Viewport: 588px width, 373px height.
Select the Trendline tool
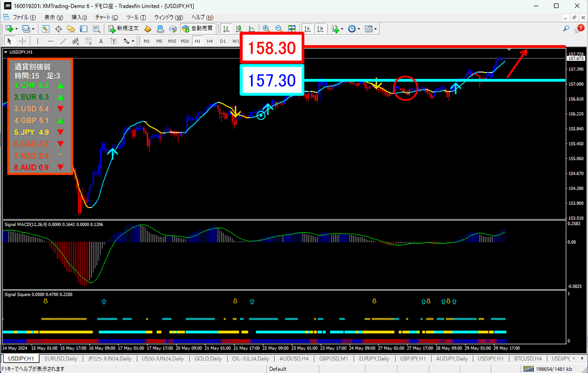click(x=63, y=41)
